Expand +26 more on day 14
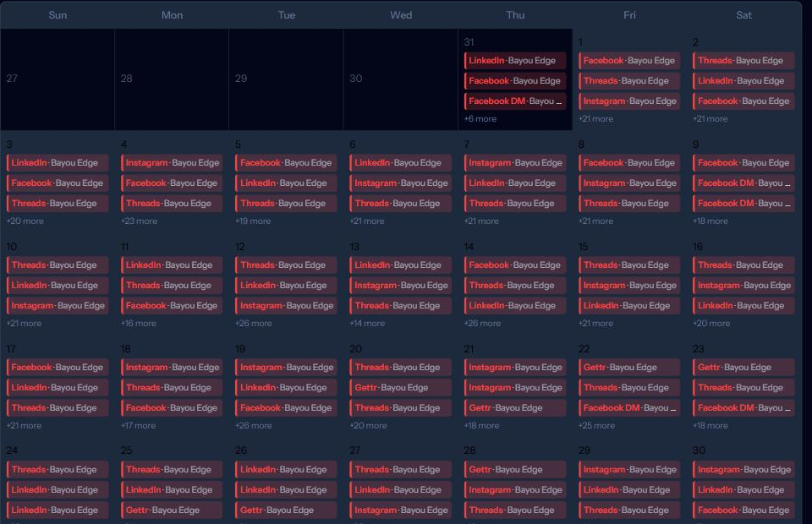Viewport: 812px width, 524px height. click(482, 324)
